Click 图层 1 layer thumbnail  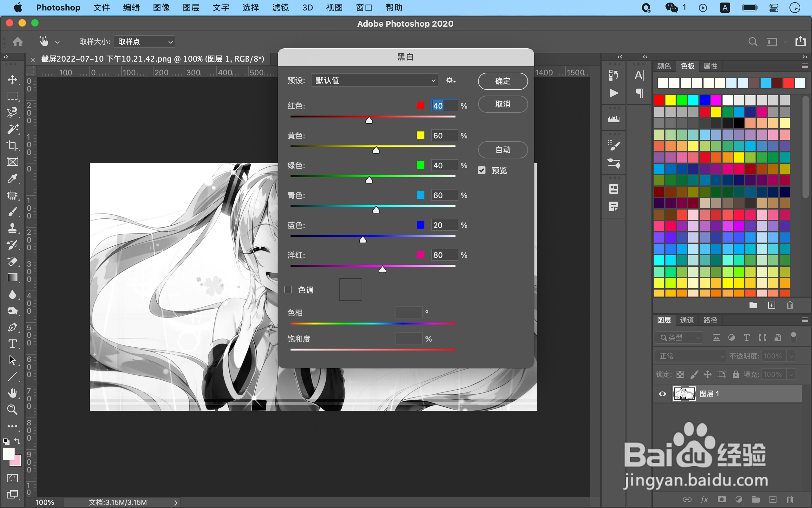coord(684,394)
